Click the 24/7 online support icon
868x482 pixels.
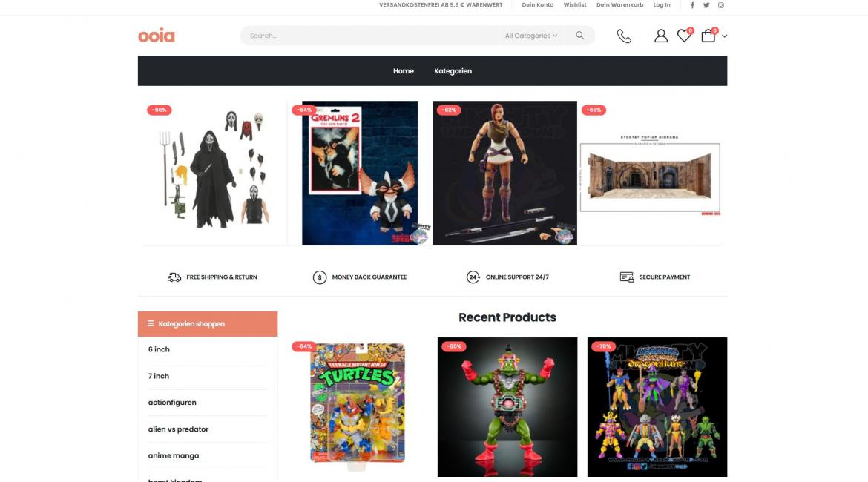473,277
